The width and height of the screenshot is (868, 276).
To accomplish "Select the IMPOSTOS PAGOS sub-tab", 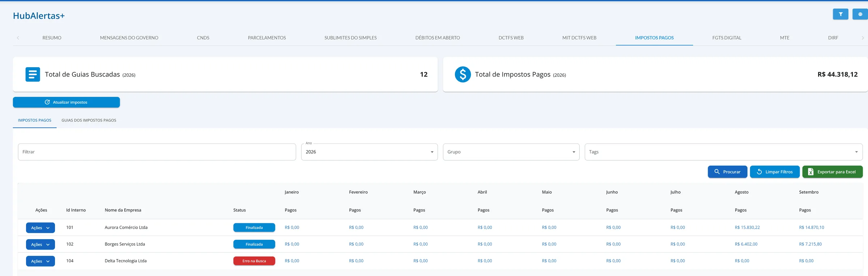I will tap(35, 120).
